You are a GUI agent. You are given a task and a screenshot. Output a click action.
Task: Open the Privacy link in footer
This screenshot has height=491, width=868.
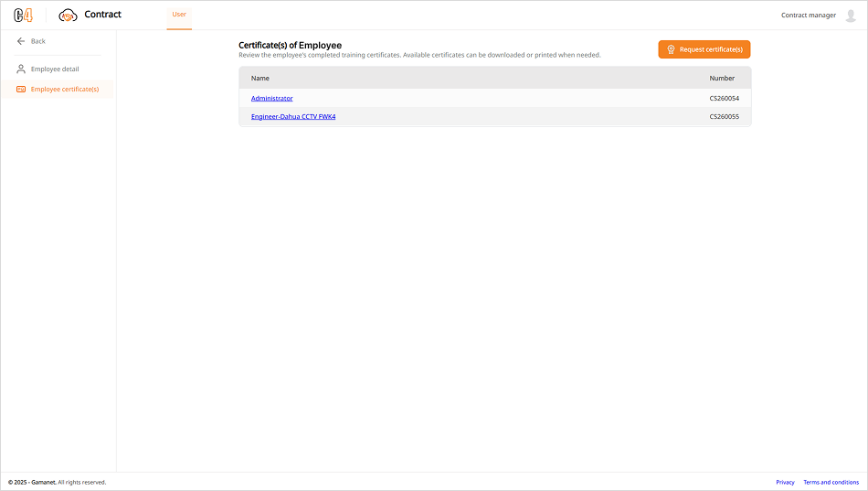coord(785,482)
